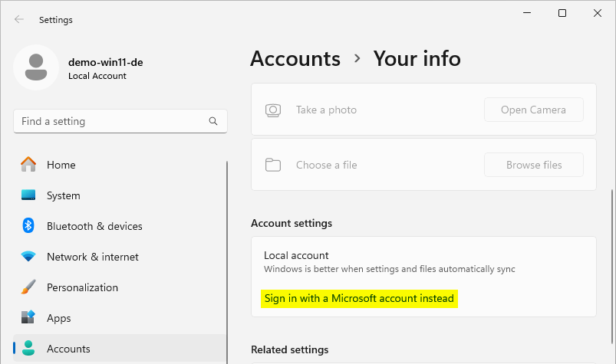Click the folder icon beside Choose a file
This screenshot has height=364, width=616.
[273, 165]
